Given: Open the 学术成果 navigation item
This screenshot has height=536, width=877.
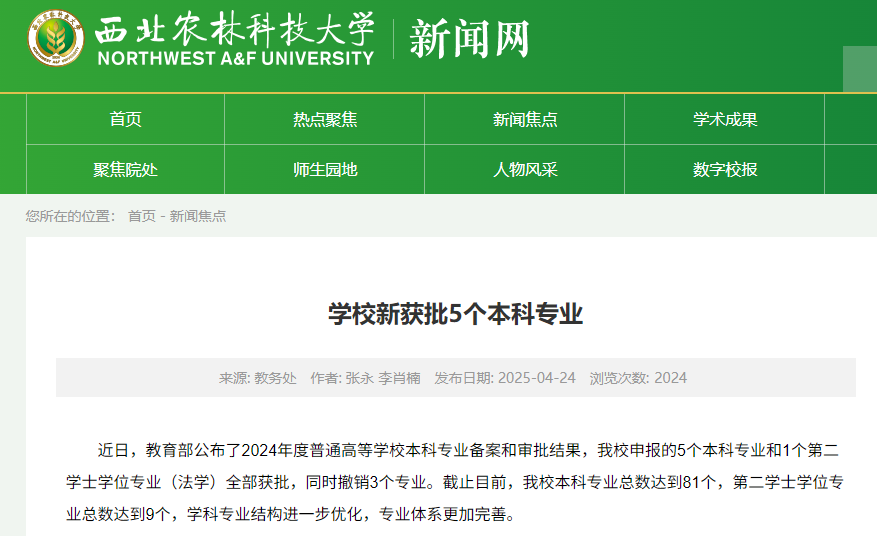Looking at the screenshot, I should (x=725, y=119).
